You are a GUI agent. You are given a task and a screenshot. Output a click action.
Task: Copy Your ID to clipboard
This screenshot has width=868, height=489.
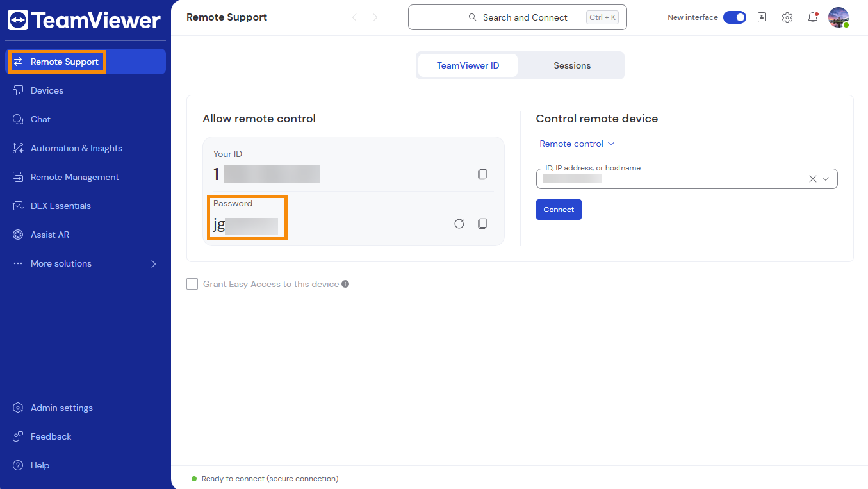tap(482, 174)
